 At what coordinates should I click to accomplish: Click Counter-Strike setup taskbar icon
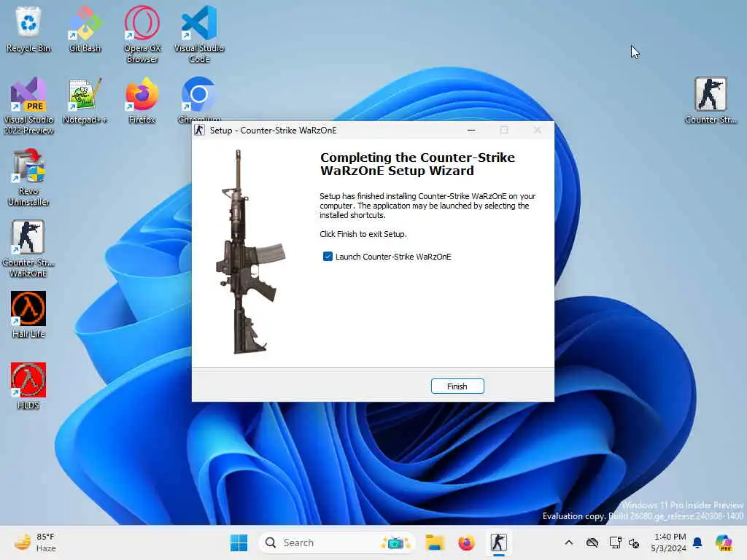498,542
